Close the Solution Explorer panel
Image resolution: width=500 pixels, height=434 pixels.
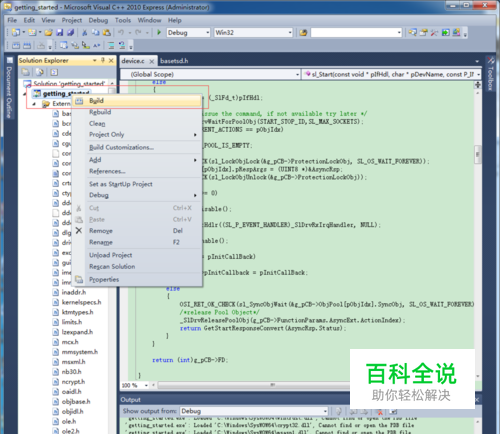[x=111, y=60]
